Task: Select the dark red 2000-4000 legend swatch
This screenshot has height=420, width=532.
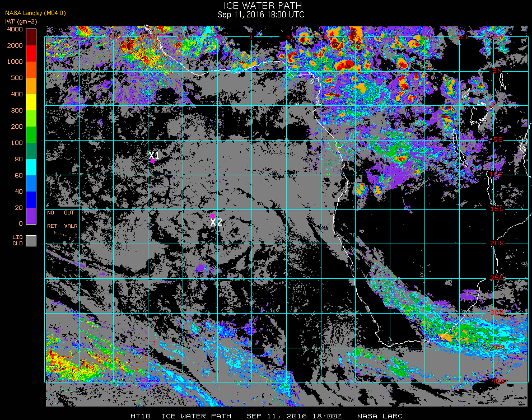Action: [x=31, y=38]
